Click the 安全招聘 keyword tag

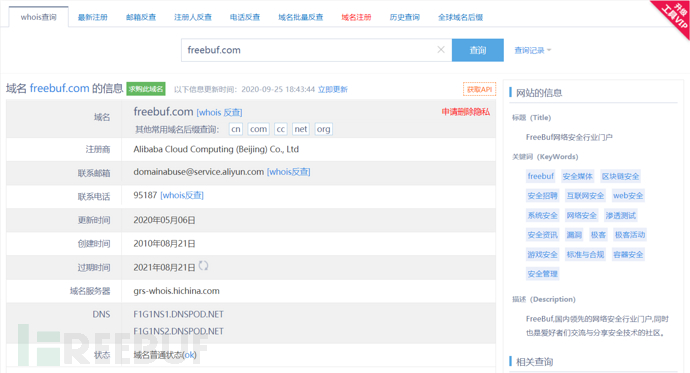(x=542, y=196)
